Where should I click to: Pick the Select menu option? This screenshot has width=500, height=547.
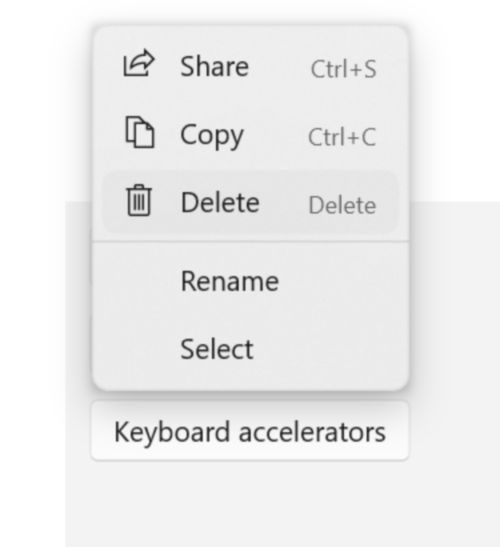217,349
